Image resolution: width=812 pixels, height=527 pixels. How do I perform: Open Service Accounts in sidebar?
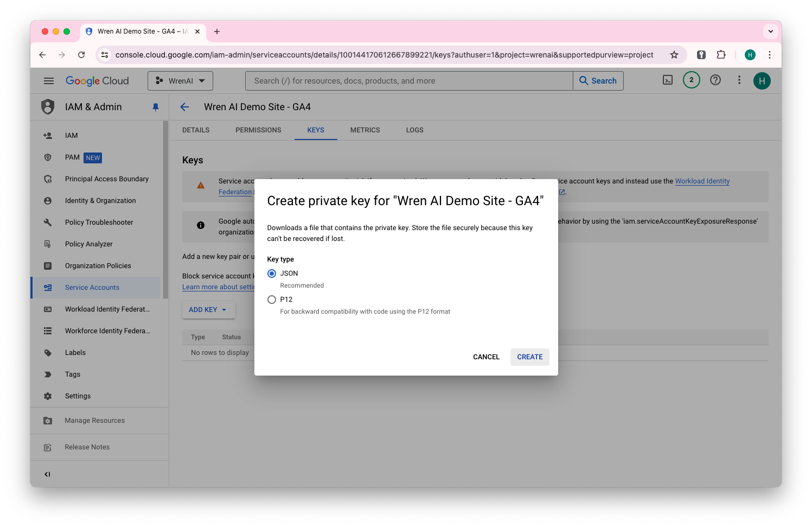click(x=97, y=288)
